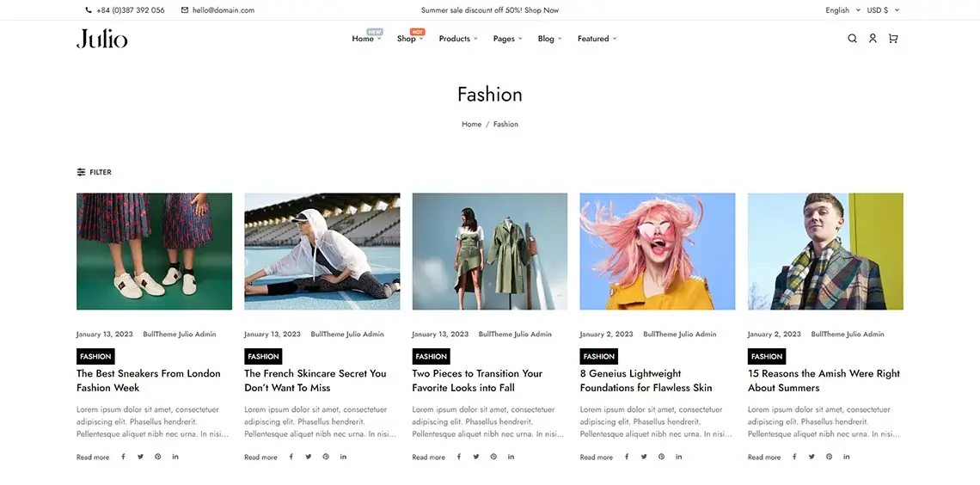Read more on 8 Geneius Foundations post
Viewport: 980px width, 485px height.
point(597,457)
